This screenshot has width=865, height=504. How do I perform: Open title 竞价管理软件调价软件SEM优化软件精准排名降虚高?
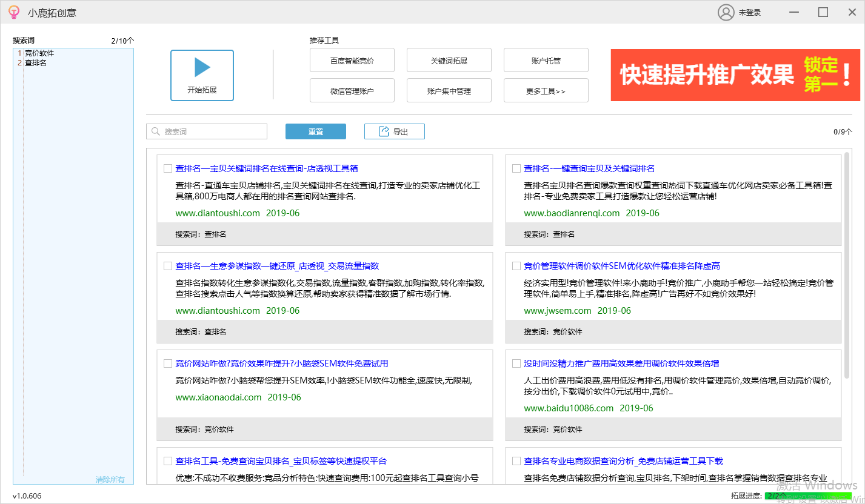point(622,266)
